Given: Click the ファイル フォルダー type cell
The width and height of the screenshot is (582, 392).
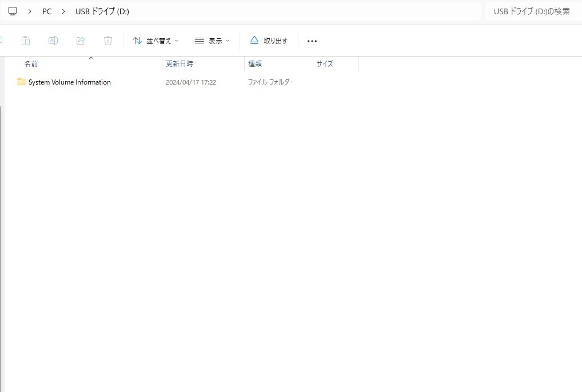Looking at the screenshot, I should 270,82.
